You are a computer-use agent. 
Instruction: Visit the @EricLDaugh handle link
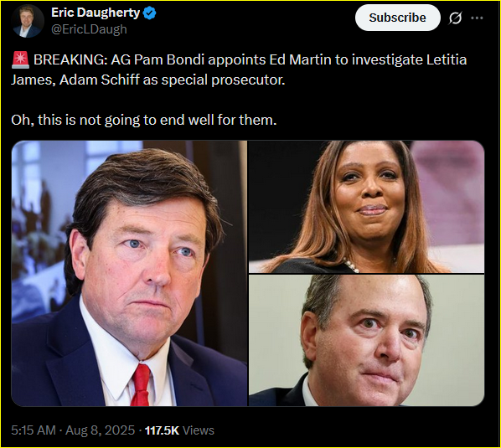89,29
